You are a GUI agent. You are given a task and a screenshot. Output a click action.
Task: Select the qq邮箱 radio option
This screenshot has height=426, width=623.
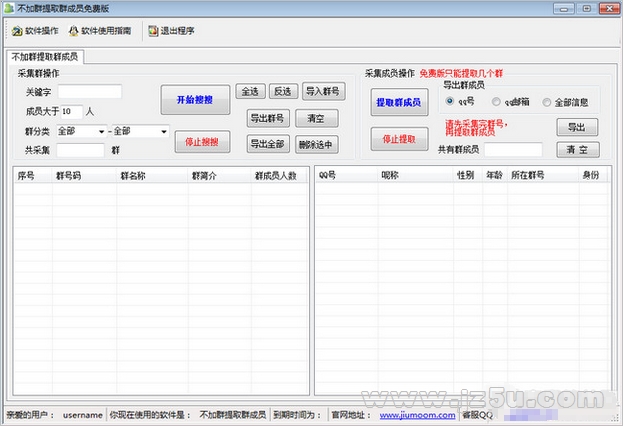496,102
